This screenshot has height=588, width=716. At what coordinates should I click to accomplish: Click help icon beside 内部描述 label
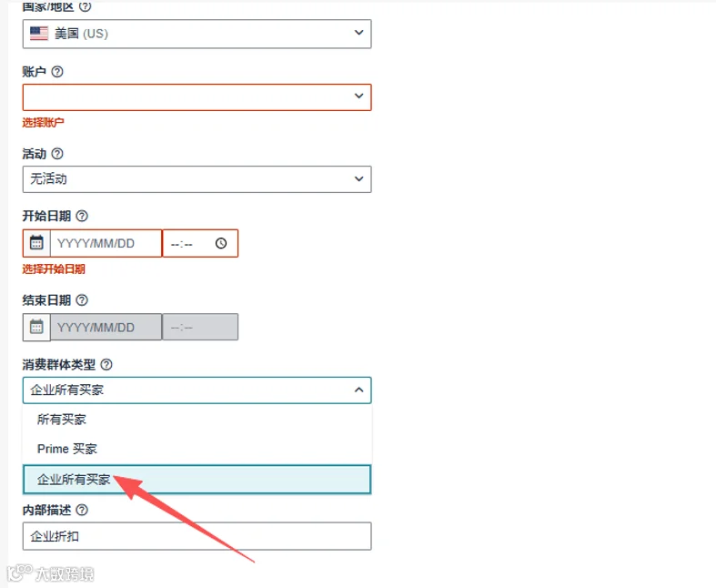[82, 510]
